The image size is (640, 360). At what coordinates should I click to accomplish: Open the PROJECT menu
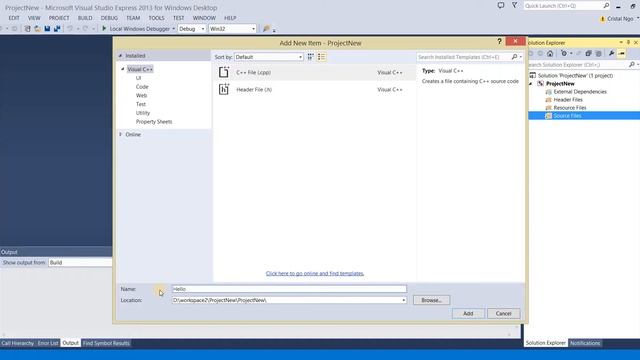coord(59,18)
